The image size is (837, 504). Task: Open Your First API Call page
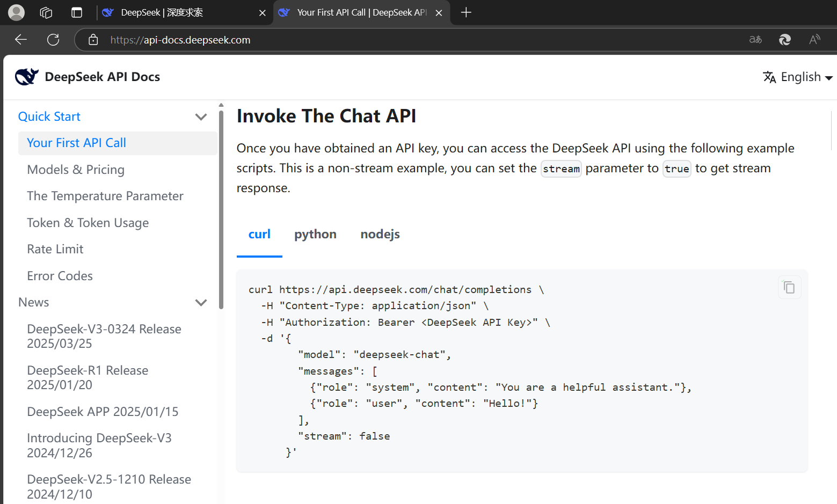point(118,143)
